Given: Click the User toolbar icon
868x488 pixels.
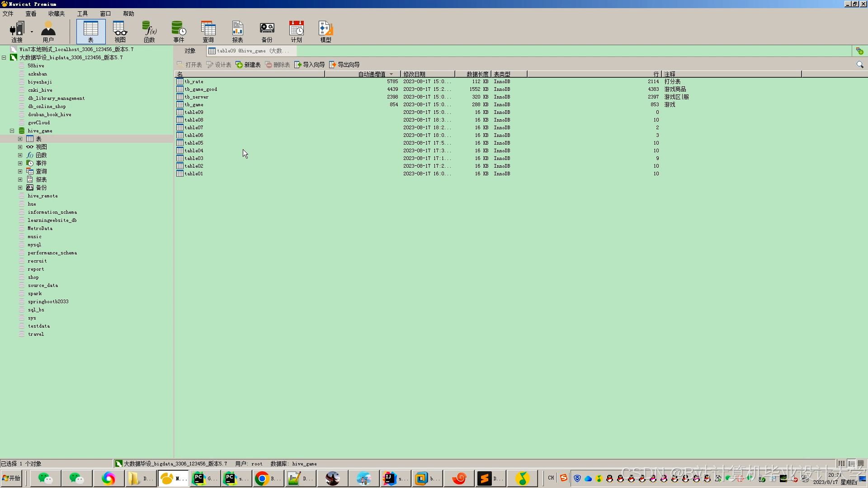Looking at the screenshot, I should (x=48, y=31).
